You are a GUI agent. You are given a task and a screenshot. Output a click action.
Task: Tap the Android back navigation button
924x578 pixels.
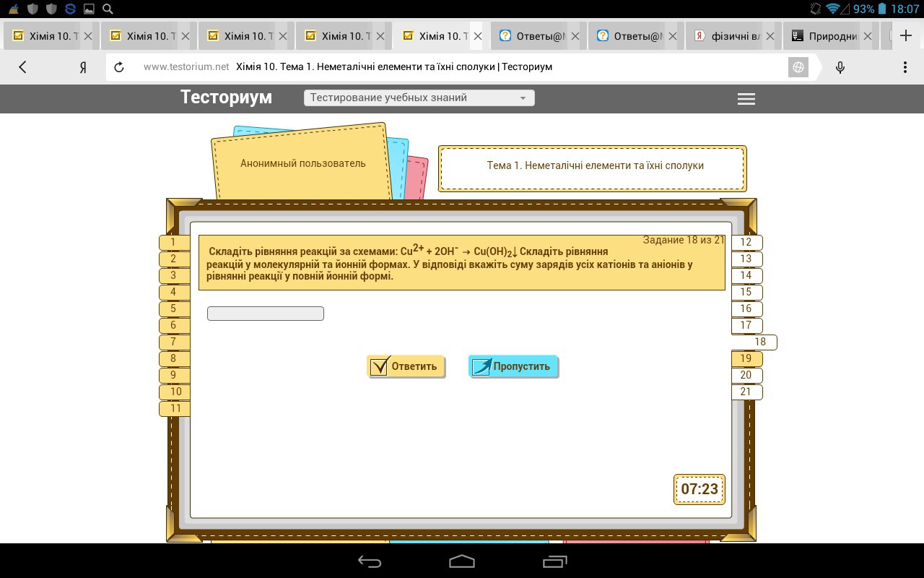(370, 561)
